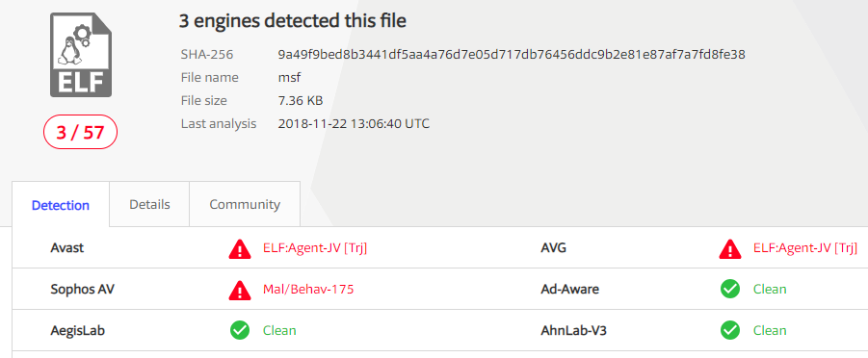This screenshot has width=868, height=358.
Task: Click the '3 engines detected this file' heading
Action: pyautogui.click(x=293, y=20)
